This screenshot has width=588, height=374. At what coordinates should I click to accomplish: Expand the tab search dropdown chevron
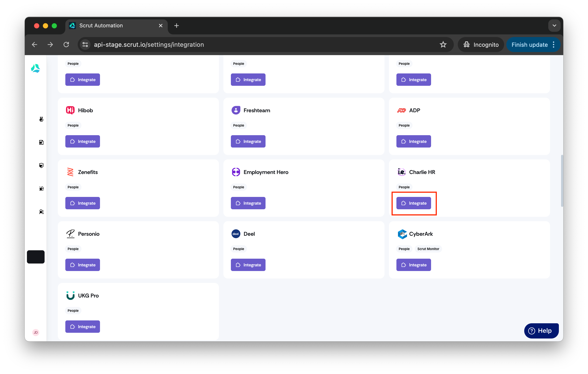point(554,26)
